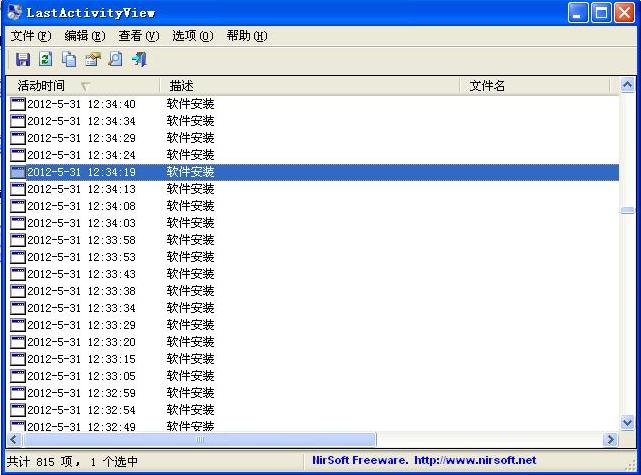Click 软件安装 description in the 12:33:58 row
The image size is (641, 475).
coord(190,240)
